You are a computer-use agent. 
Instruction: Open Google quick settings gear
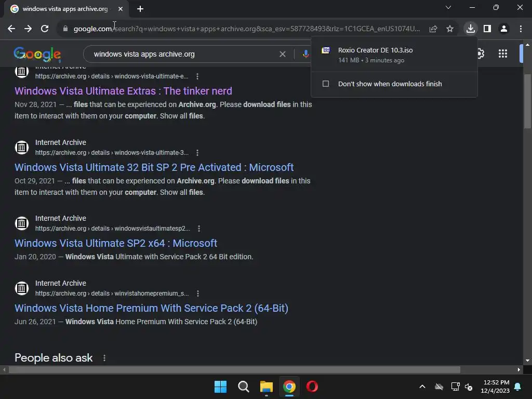click(481, 54)
